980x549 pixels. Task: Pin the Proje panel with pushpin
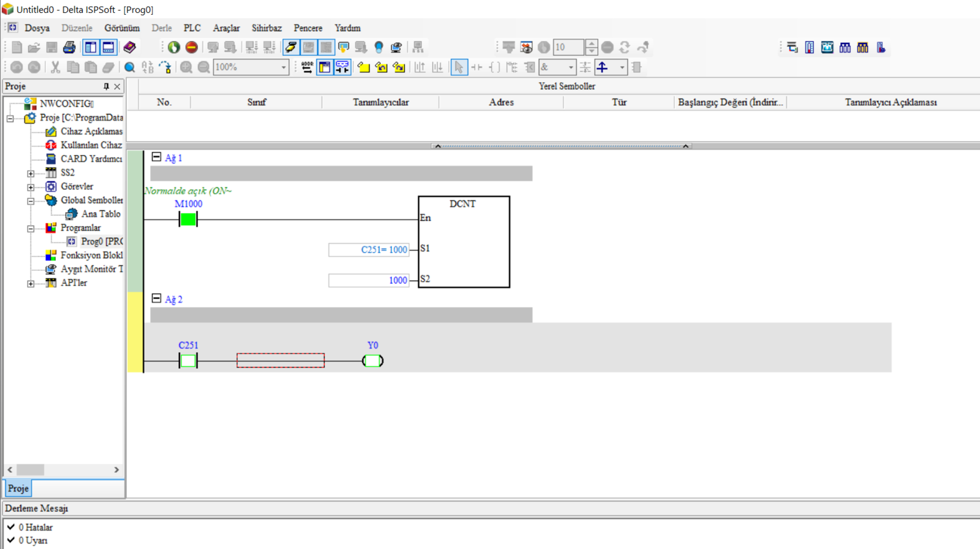(106, 86)
